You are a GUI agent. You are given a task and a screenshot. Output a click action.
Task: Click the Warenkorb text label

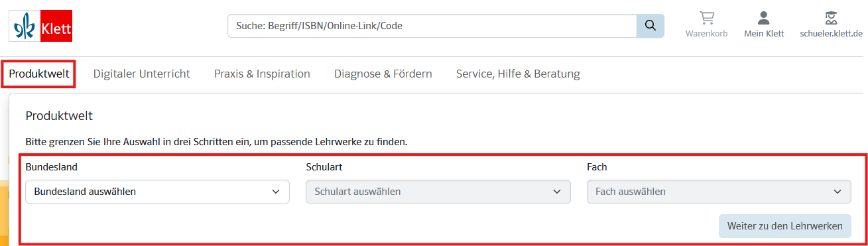tap(706, 34)
